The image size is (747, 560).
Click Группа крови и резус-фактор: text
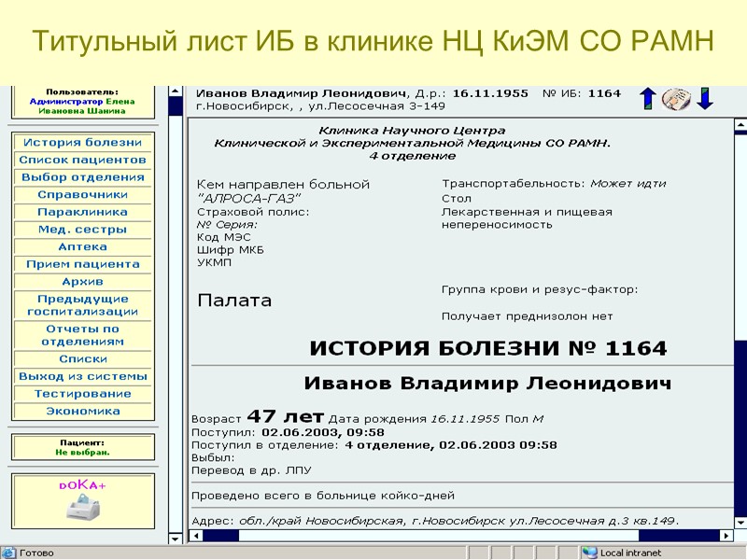click(540, 289)
